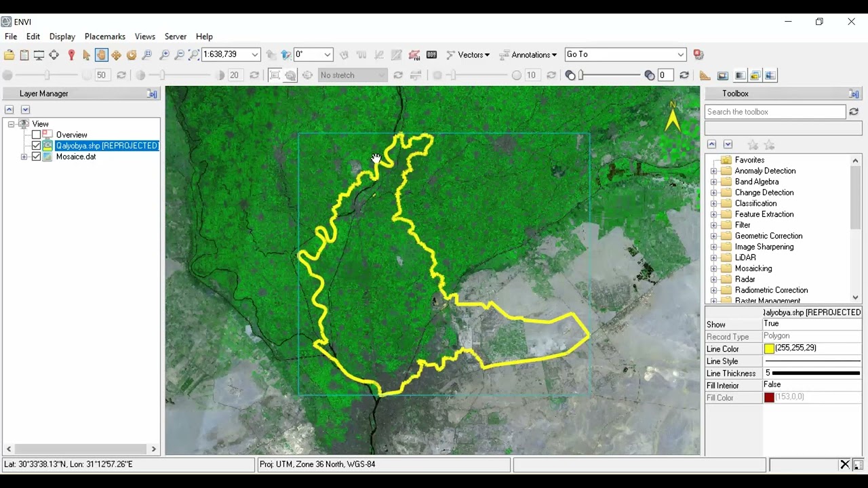Click the Search the toolbox field
868x488 pixels.
(775, 112)
